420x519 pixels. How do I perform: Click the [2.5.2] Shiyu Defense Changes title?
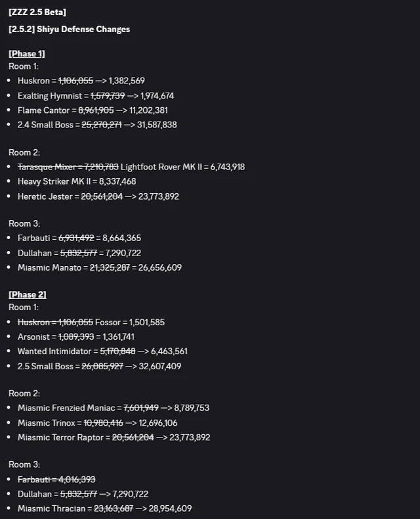point(69,29)
